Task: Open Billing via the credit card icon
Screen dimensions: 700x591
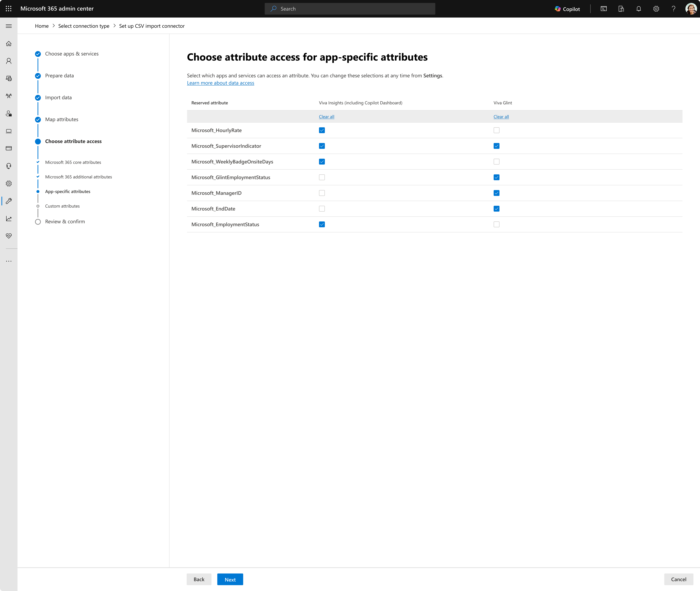Action: pos(9,148)
